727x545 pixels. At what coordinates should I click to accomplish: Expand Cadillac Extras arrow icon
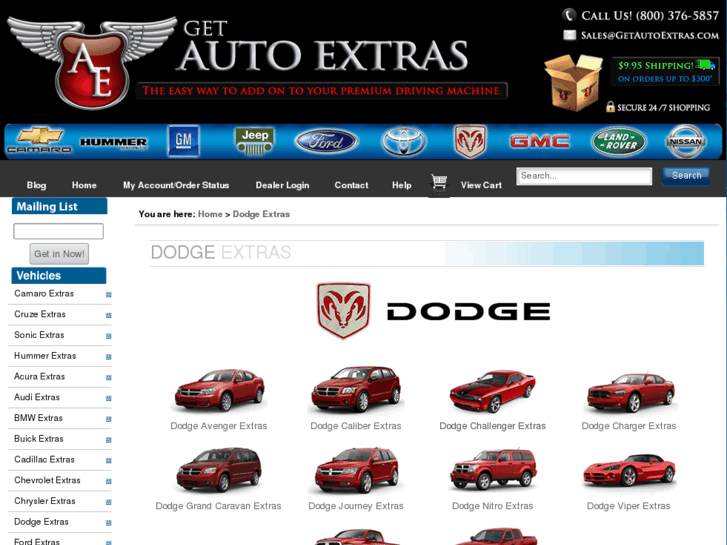point(108,461)
